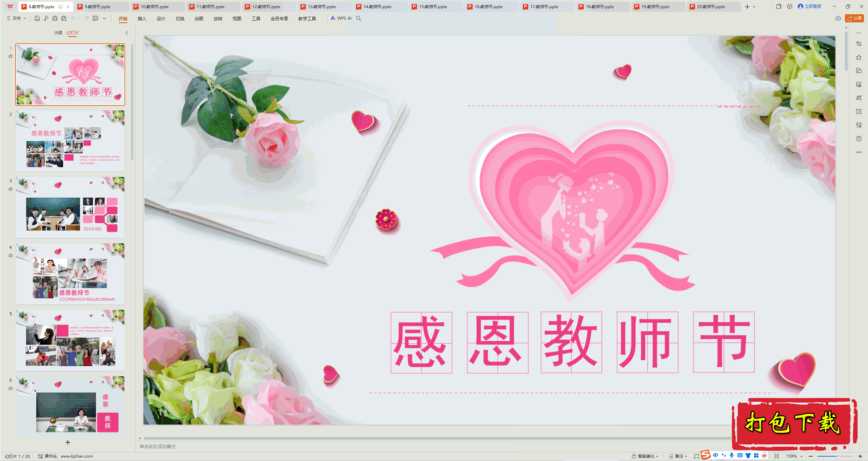868x461 pixels.
Task: Click the zoom out minus icon
Action: pos(811,456)
